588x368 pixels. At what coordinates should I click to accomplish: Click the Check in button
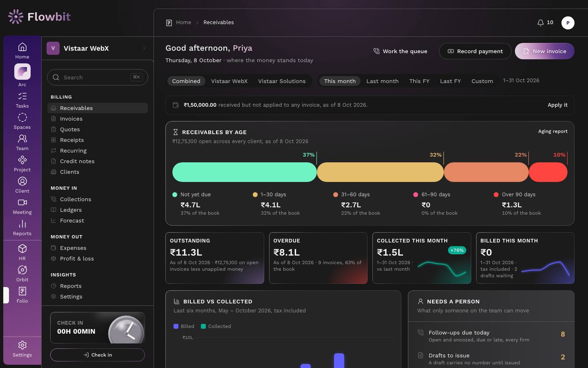point(98,355)
